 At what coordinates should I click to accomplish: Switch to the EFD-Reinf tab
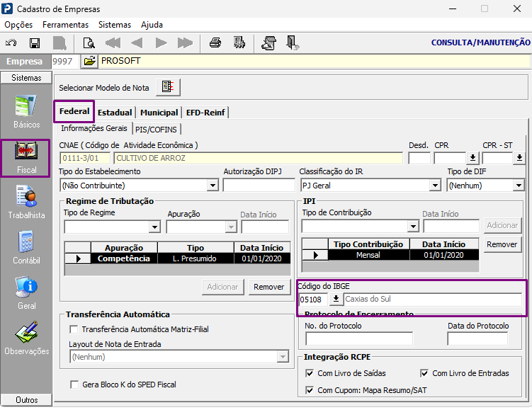(205, 113)
